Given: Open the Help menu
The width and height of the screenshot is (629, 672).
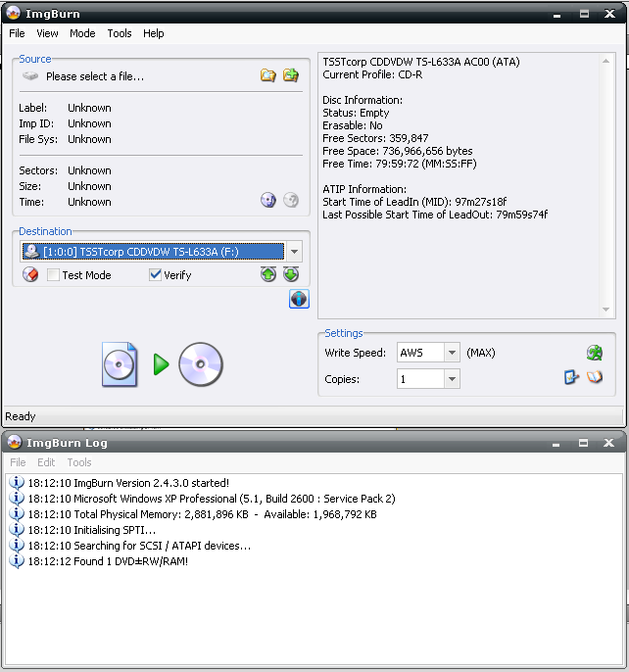Looking at the screenshot, I should (x=154, y=33).
